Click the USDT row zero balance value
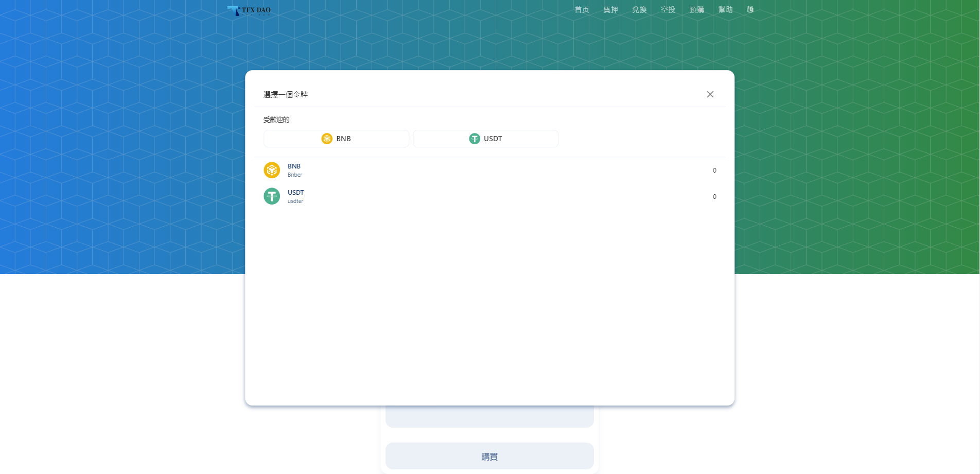The height and width of the screenshot is (474, 980). 714,196
